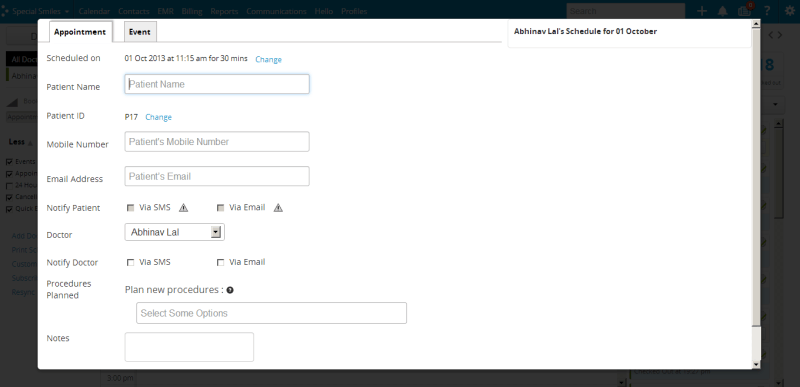This screenshot has height=387, width=800.
Task: Click All Doctors button in sidebar
Action: [22, 59]
